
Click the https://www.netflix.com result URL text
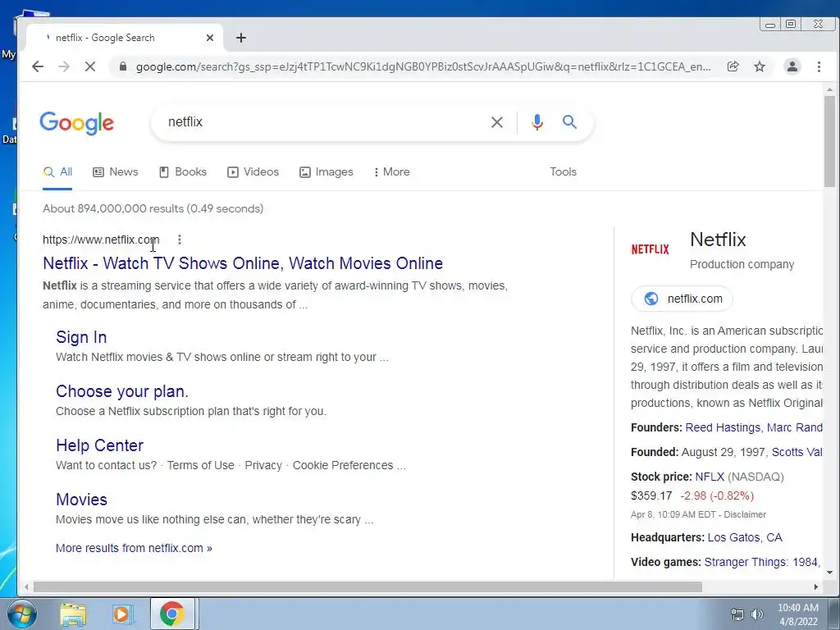click(x=101, y=240)
